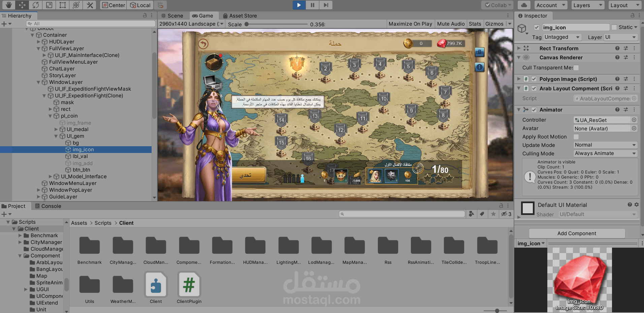Image resolution: width=644 pixels, height=313 pixels.
Task: Open Polygon Image component options menu
Action: pyautogui.click(x=634, y=79)
